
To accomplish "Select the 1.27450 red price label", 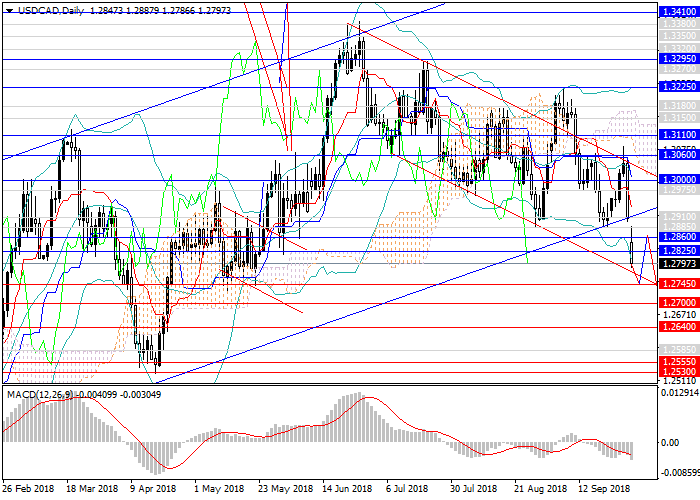I will [x=679, y=284].
